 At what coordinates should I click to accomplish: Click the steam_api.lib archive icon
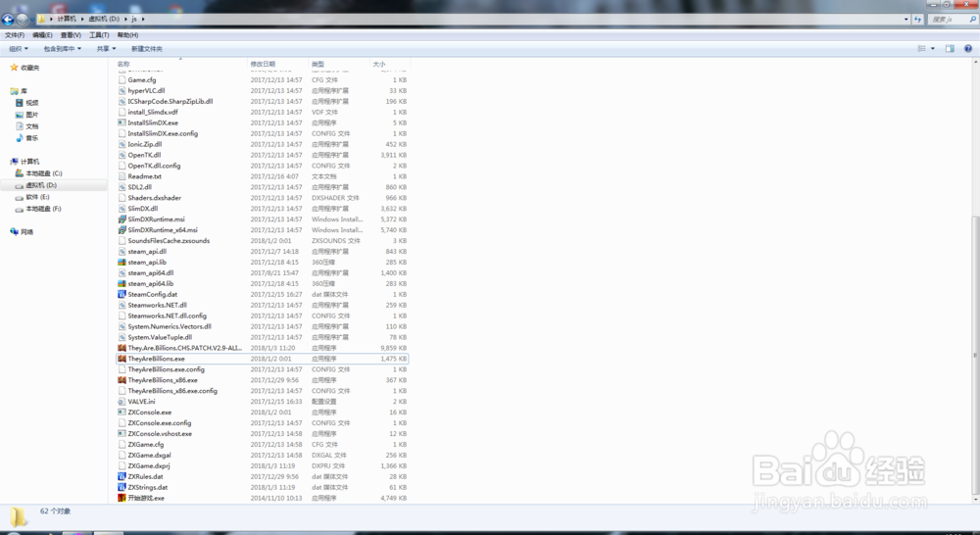coord(122,263)
